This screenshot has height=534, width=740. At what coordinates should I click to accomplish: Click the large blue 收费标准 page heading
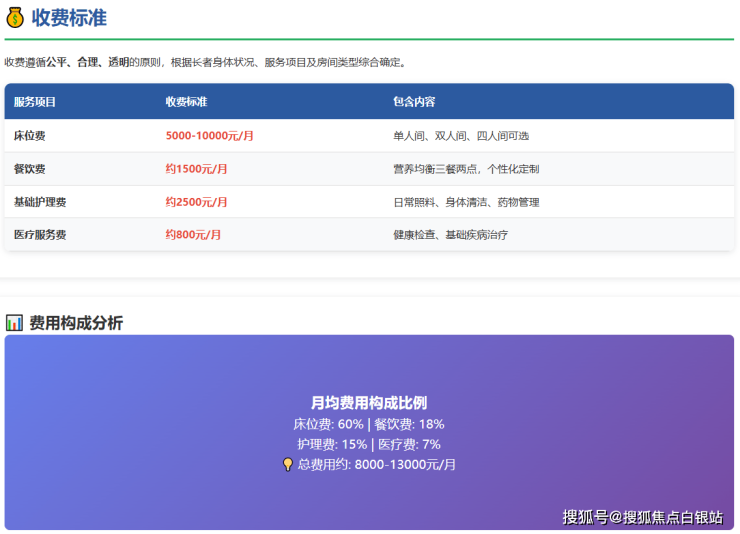pyautogui.click(x=69, y=18)
